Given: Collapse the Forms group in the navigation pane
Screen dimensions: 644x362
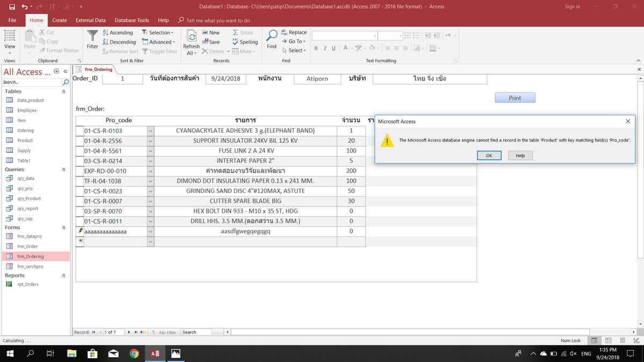Looking at the screenshot, I should 64,227.
